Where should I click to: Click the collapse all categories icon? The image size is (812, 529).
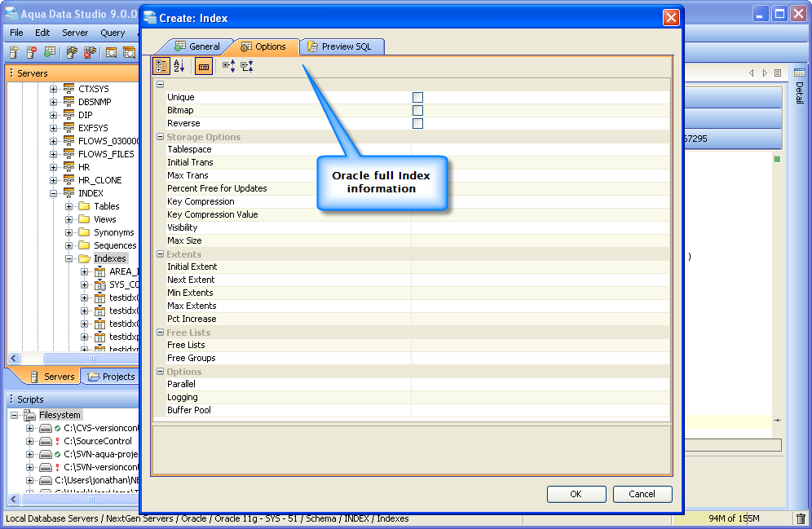tap(247, 66)
